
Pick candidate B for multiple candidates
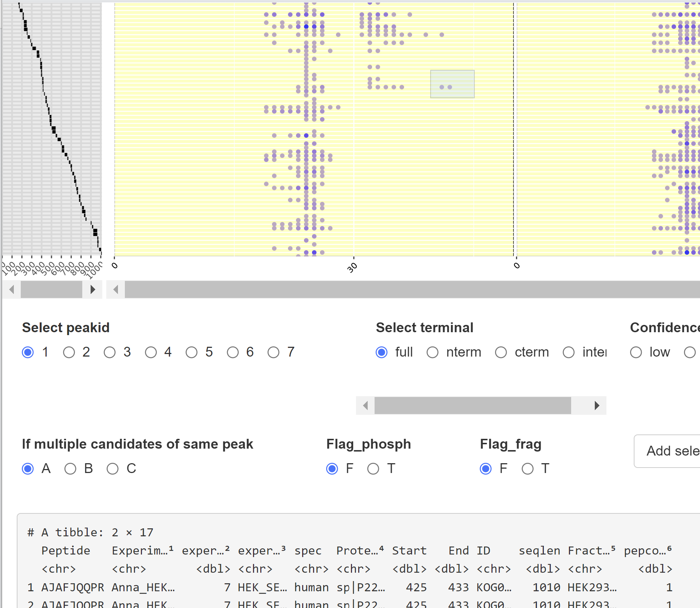pos(70,469)
